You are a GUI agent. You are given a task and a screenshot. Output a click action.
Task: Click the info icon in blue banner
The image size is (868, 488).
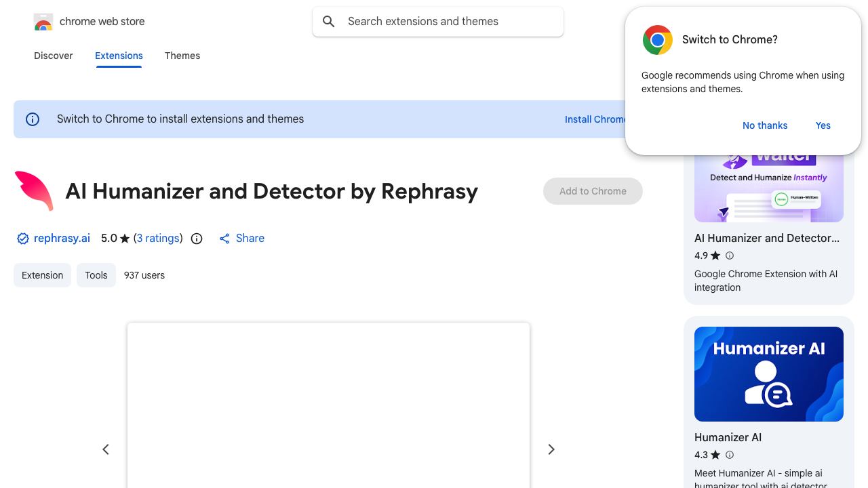click(x=33, y=119)
